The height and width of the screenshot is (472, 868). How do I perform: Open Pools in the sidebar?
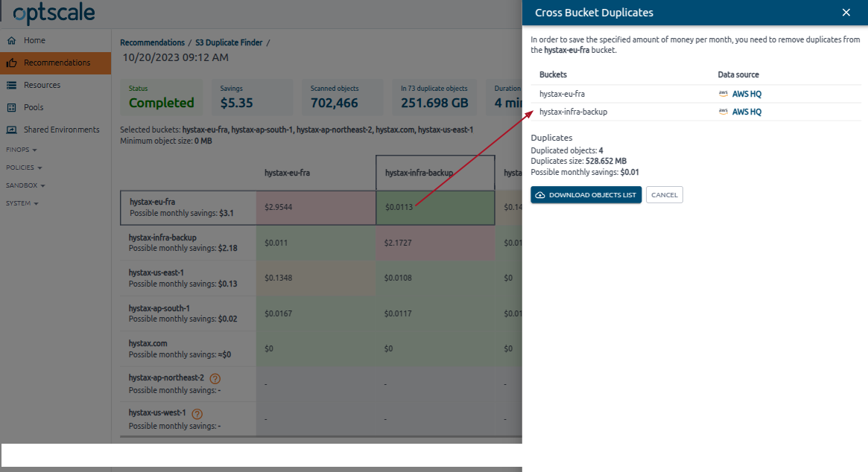pyautogui.click(x=55, y=107)
